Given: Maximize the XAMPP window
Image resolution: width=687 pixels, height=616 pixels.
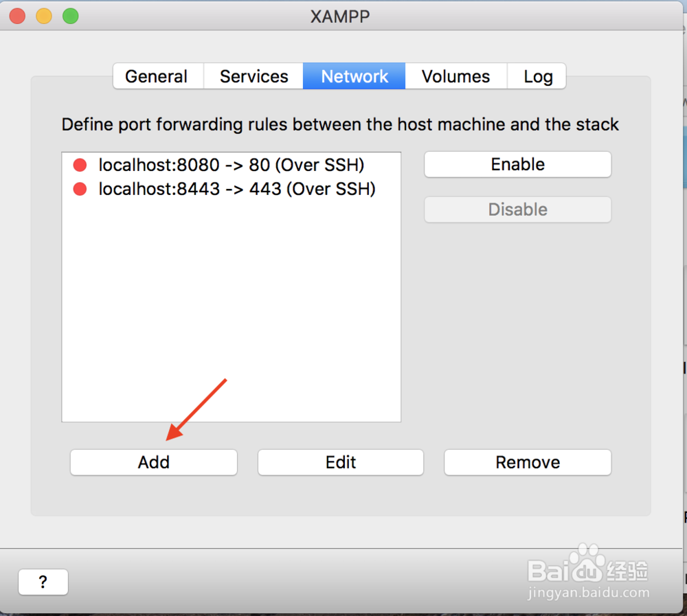Looking at the screenshot, I should click(x=71, y=16).
